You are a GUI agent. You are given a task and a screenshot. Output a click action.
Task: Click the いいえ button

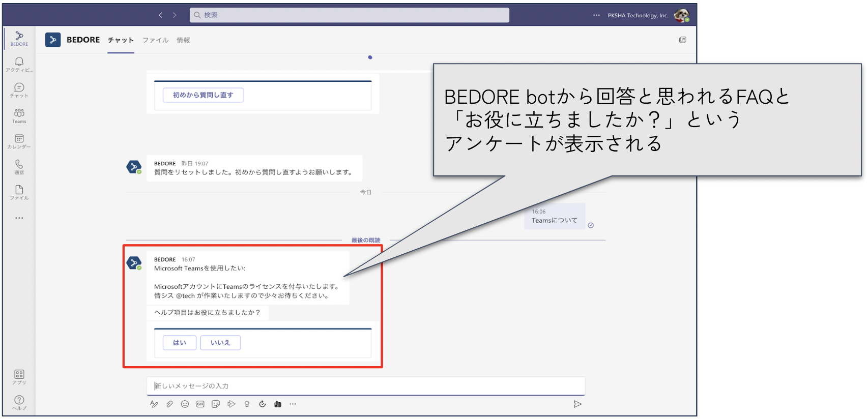[x=220, y=343]
